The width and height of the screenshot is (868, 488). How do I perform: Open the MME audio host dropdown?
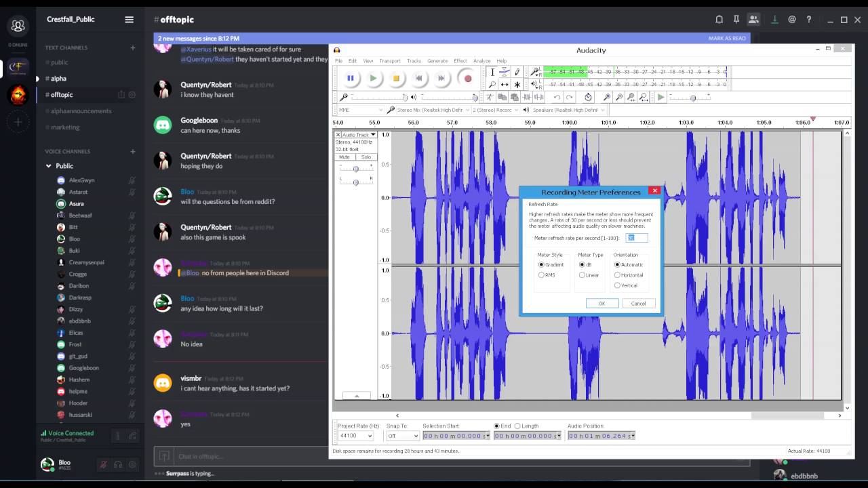tap(360, 110)
